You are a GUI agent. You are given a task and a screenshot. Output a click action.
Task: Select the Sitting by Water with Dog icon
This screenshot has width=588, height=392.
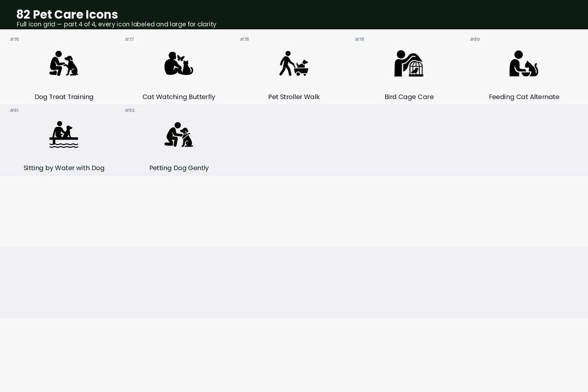pyautogui.click(x=64, y=134)
